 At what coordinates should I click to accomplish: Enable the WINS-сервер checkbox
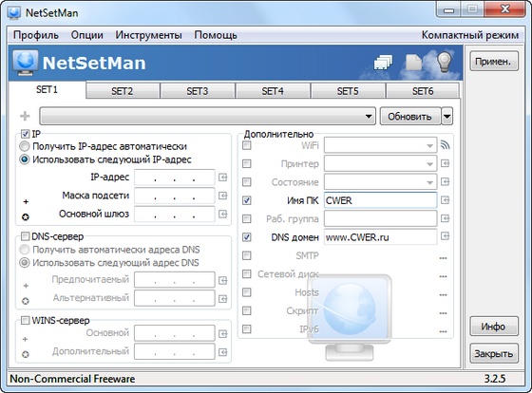tap(25, 320)
